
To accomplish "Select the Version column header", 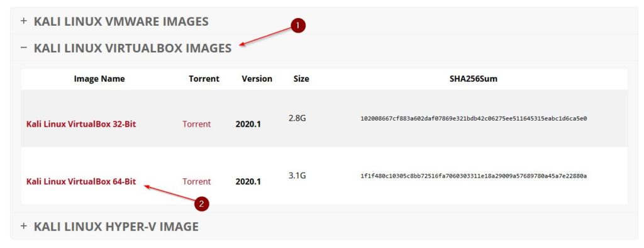I will (x=257, y=78).
